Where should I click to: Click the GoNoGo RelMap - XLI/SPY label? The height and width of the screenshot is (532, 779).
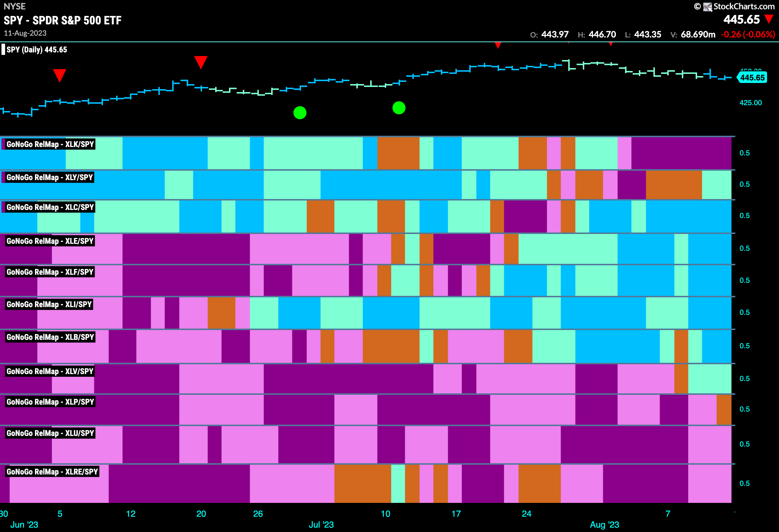49,304
